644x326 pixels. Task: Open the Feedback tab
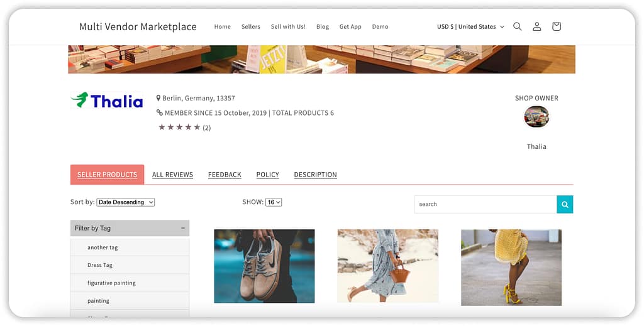tap(225, 175)
